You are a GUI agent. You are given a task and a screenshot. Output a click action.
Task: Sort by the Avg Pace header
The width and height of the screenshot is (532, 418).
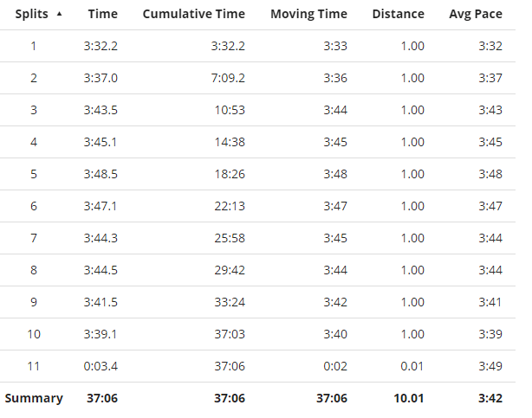coord(475,14)
